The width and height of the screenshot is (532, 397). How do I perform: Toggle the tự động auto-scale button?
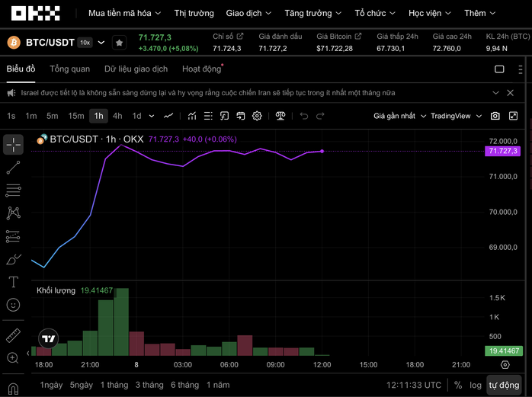point(504,385)
